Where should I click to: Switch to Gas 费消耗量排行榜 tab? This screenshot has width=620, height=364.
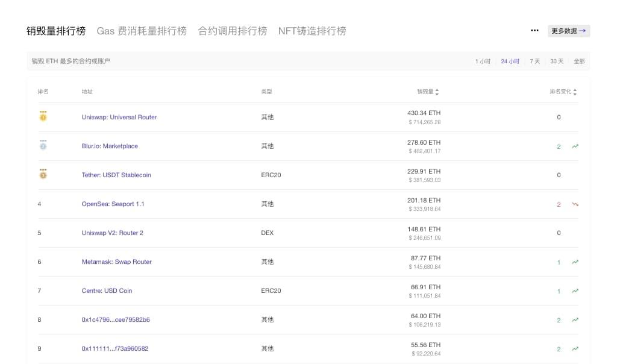(142, 31)
